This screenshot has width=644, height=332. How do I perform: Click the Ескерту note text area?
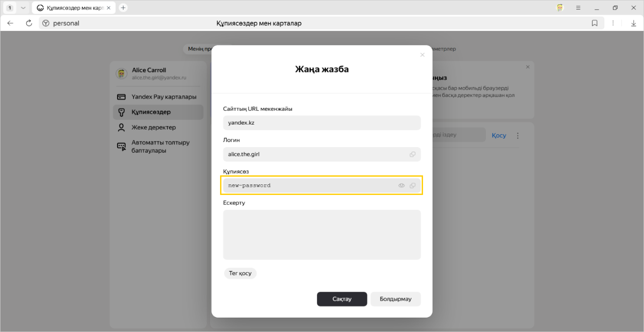pos(322,235)
